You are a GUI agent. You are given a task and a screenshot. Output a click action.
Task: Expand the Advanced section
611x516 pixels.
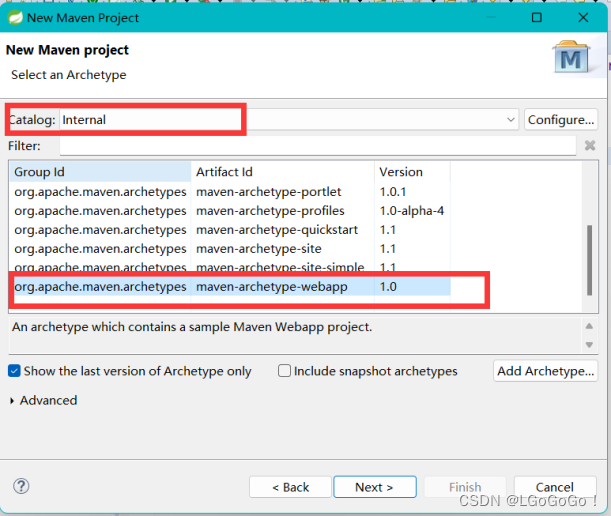12,400
